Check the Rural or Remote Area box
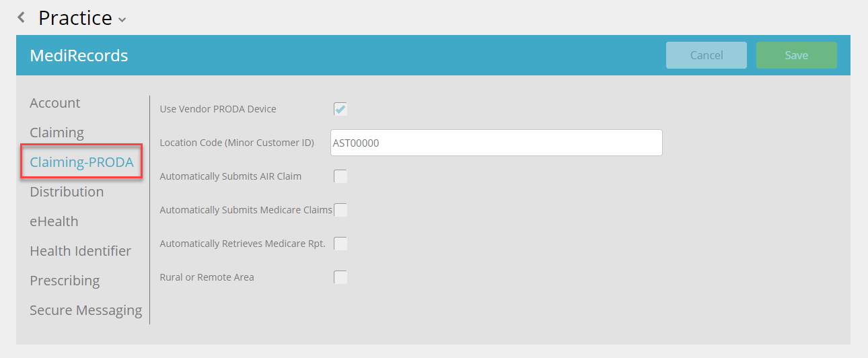This screenshot has width=868, height=358. [x=341, y=277]
